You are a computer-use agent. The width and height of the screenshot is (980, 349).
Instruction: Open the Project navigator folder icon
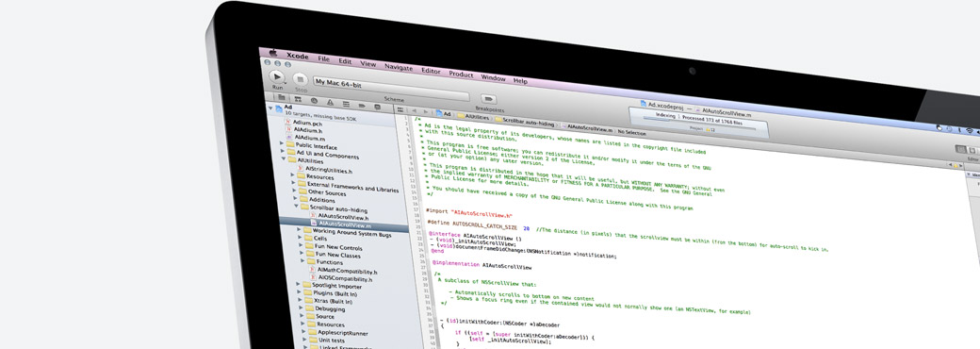tap(282, 97)
